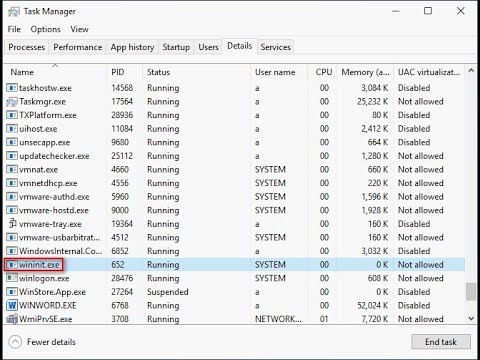The image size is (480, 360).
Task: Switch to the Startup tab
Action: coord(176,47)
